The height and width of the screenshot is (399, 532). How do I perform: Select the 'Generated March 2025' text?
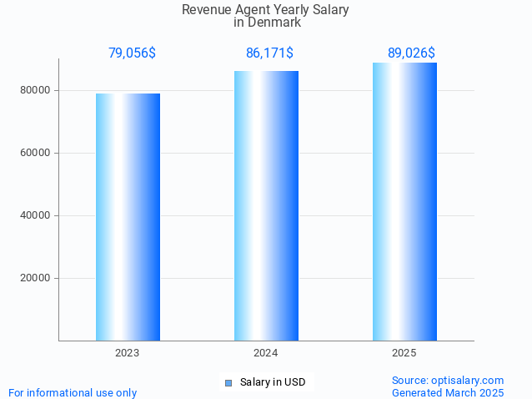click(x=448, y=392)
